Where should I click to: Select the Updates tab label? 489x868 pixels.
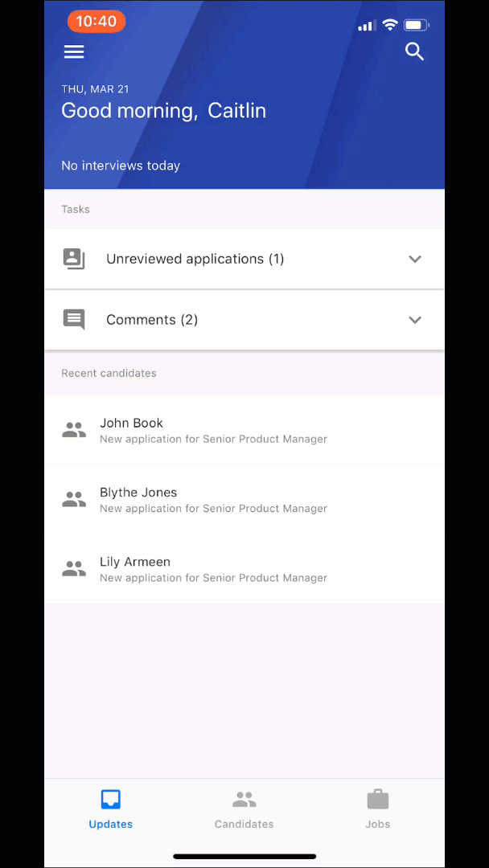[x=111, y=825]
